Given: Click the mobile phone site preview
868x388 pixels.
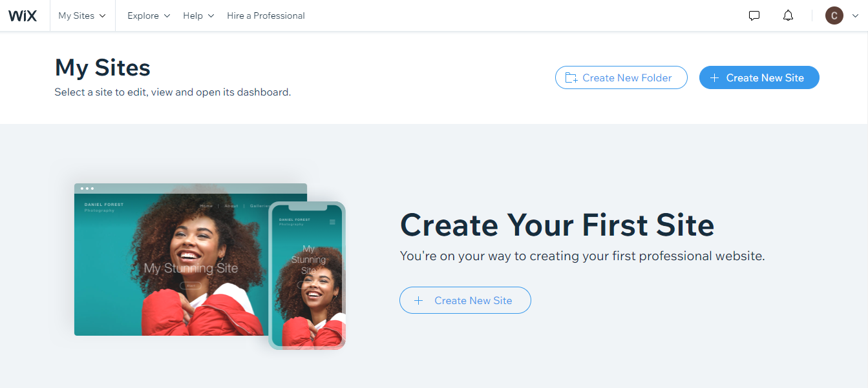Looking at the screenshot, I should coord(307,276).
